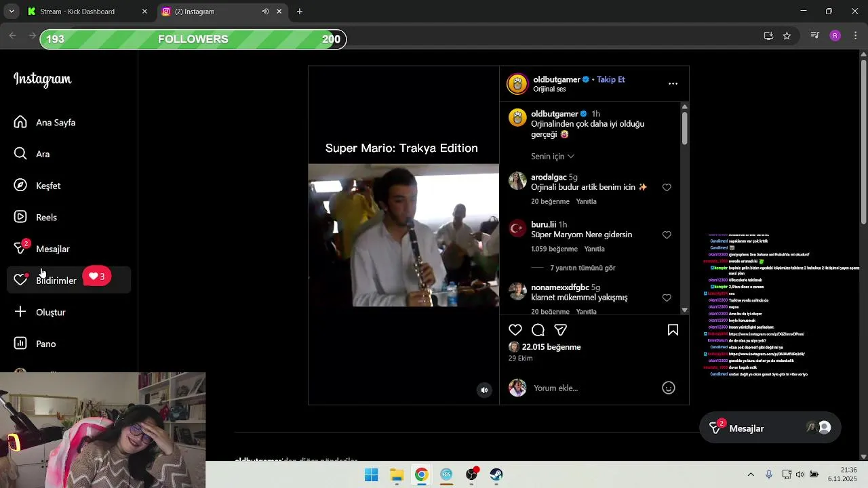This screenshot has width=868, height=488.
Task: Expand the Senin için comment sort dropdown
Action: pos(553,157)
